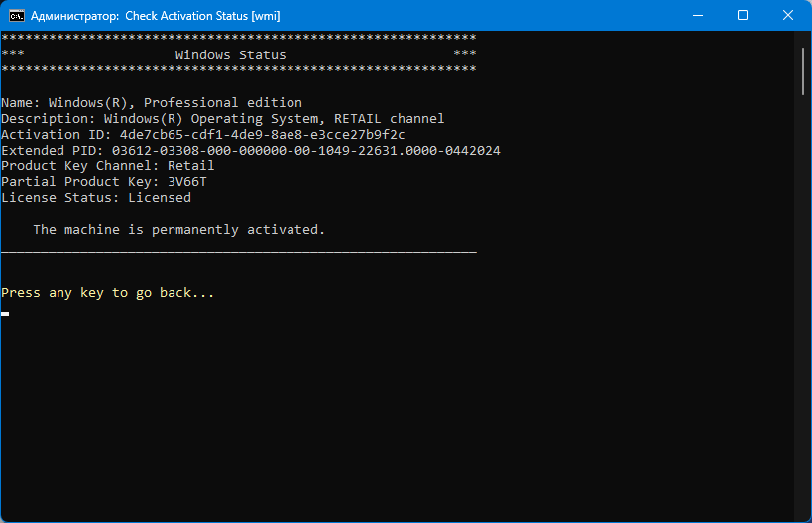This screenshot has width=812, height=523.
Task: Click the 'Product Key Channel: Retail' line
Action: [x=108, y=166]
